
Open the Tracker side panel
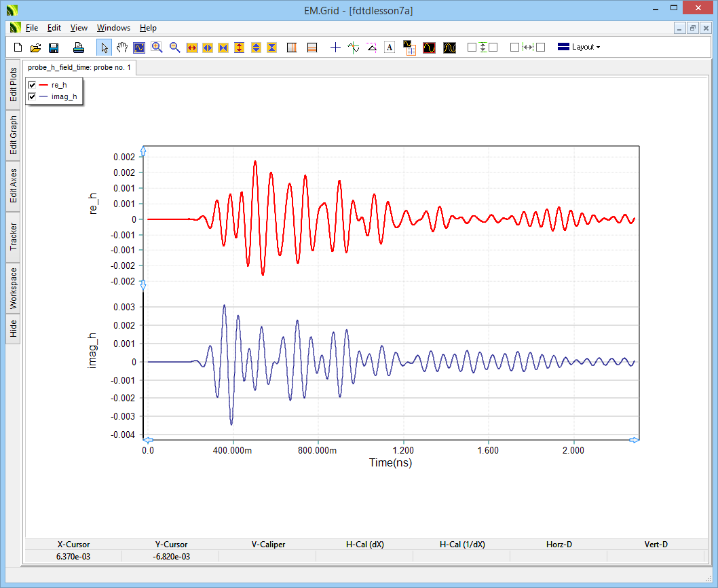point(14,237)
